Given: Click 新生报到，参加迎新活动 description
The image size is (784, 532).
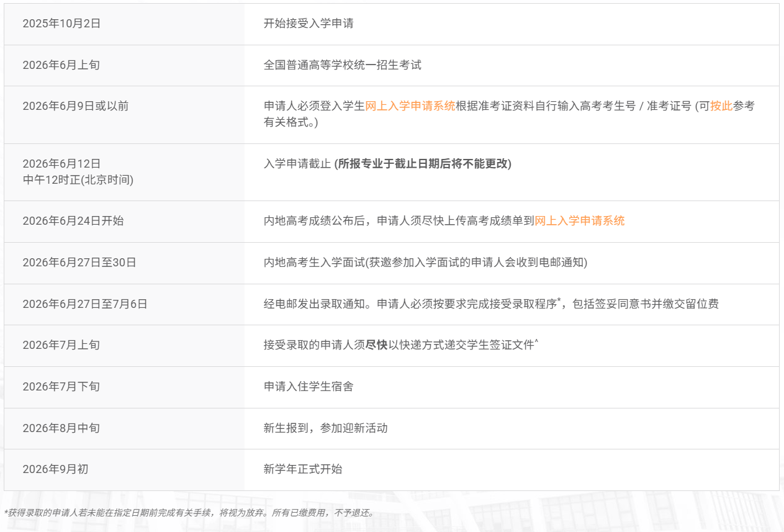Looking at the screenshot, I should (325, 428).
